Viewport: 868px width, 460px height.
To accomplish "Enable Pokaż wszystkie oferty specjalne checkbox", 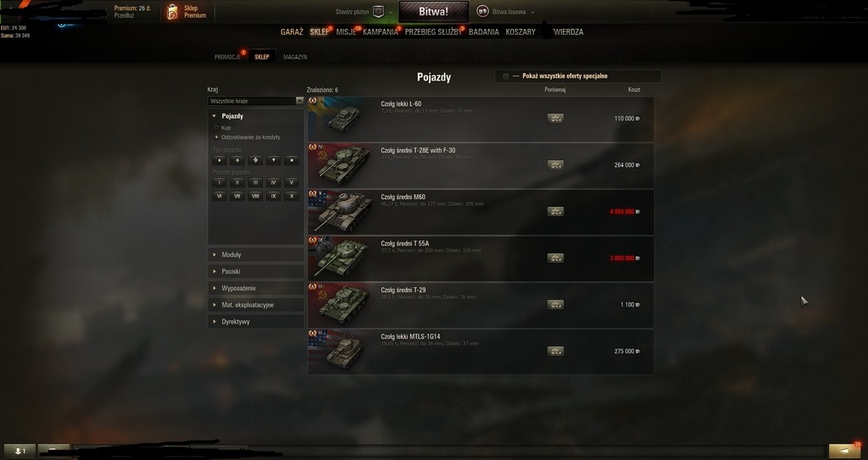I will (505, 76).
